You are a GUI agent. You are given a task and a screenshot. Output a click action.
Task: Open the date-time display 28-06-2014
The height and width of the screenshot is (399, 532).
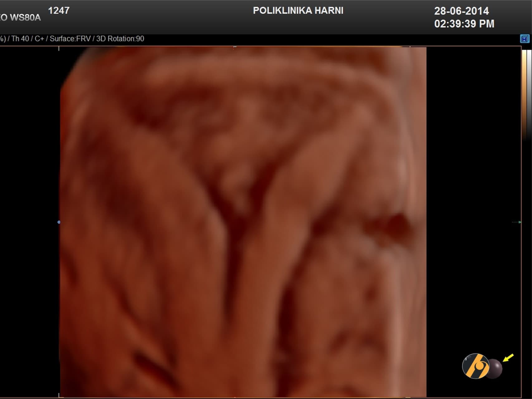click(462, 11)
